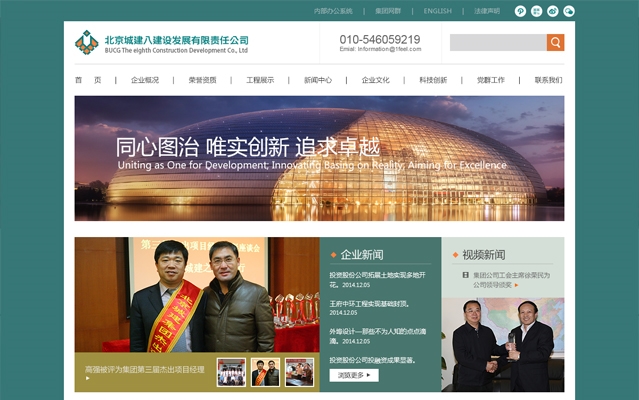The image size is (639, 400).
Task: Select 联系我们 in the navigation bar
Action: click(x=549, y=80)
